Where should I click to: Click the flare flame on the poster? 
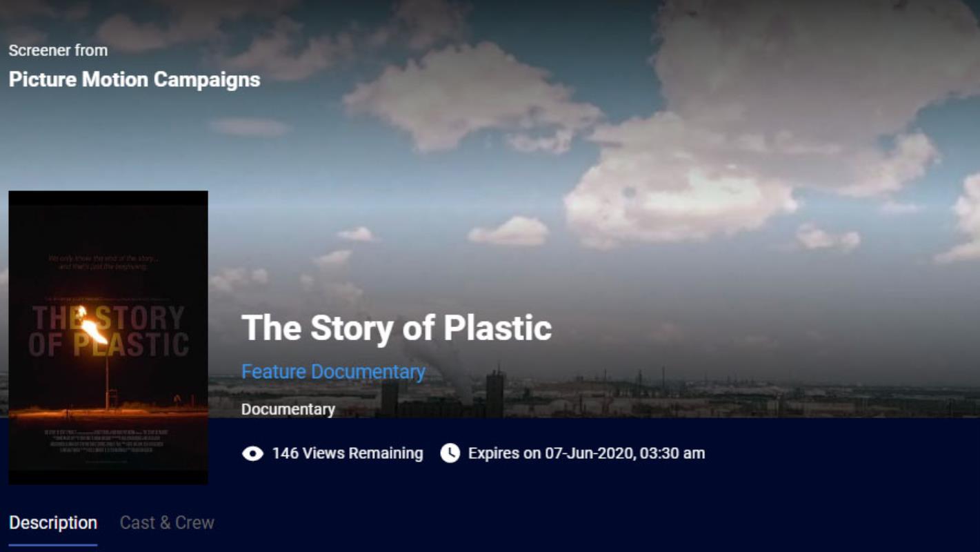click(91, 326)
